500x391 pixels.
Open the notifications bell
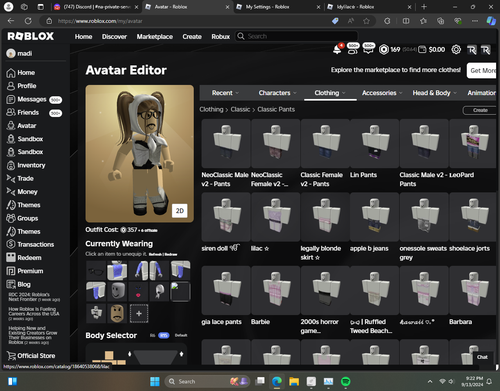(337, 49)
